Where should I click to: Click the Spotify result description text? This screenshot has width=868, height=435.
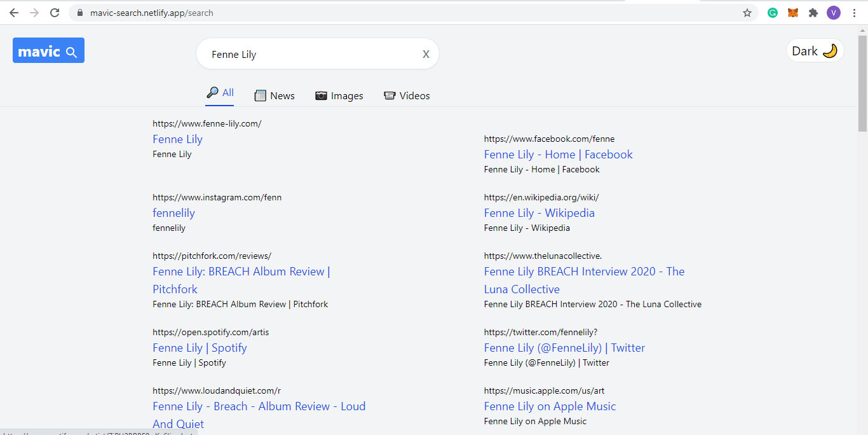189,362
